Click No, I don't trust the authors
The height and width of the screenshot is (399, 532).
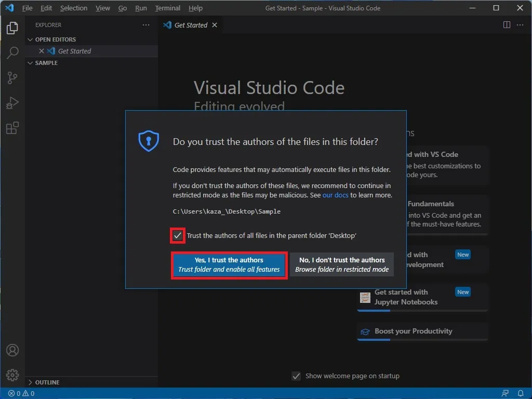(342, 265)
